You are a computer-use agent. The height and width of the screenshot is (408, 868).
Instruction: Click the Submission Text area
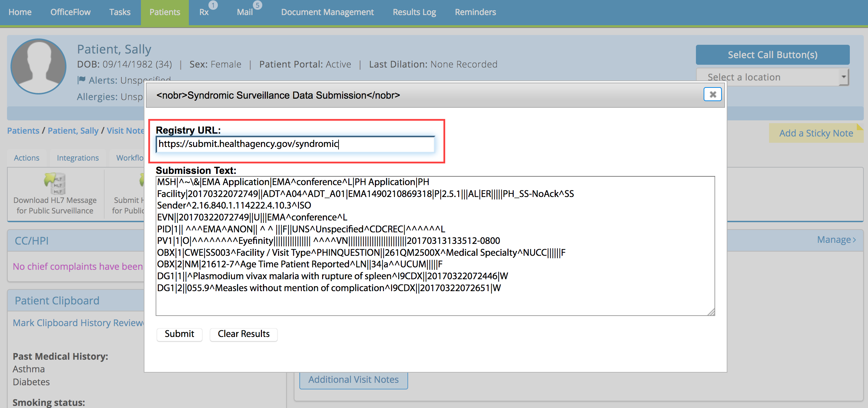tap(435, 246)
